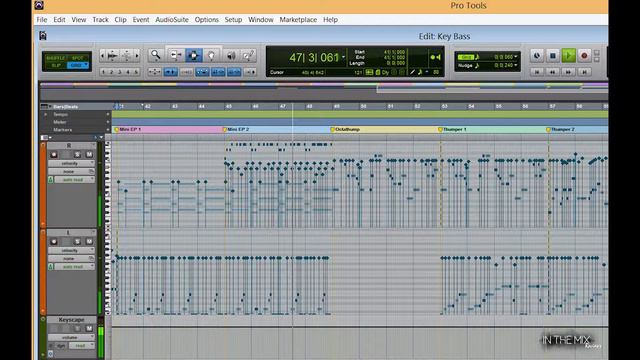Click the Keyscape track name

tap(71, 320)
